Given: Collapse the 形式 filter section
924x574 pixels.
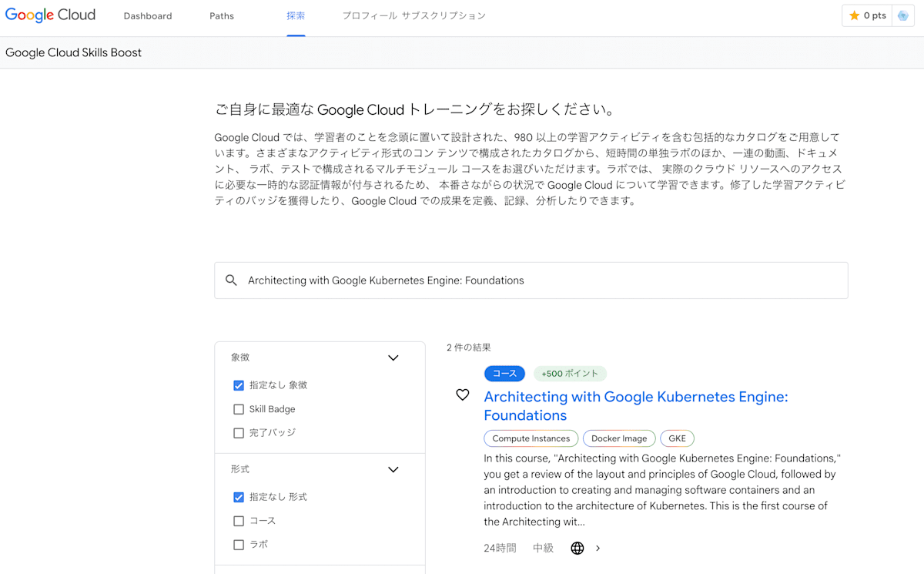Looking at the screenshot, I should click(393, 469).
